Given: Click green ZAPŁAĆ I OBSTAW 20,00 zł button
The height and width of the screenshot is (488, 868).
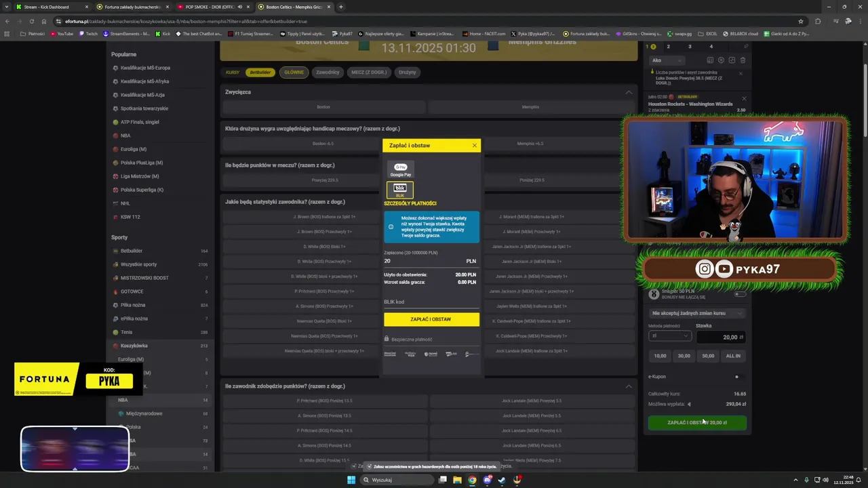Looking at the screenshot, I should click(697, 422).
